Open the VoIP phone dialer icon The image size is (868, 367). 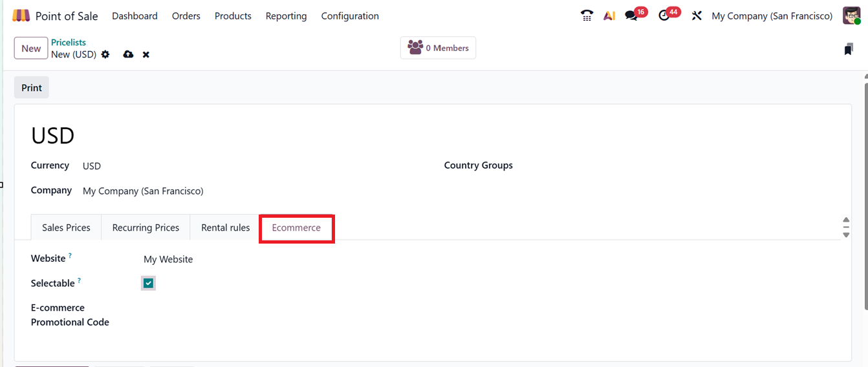[587, 16]
